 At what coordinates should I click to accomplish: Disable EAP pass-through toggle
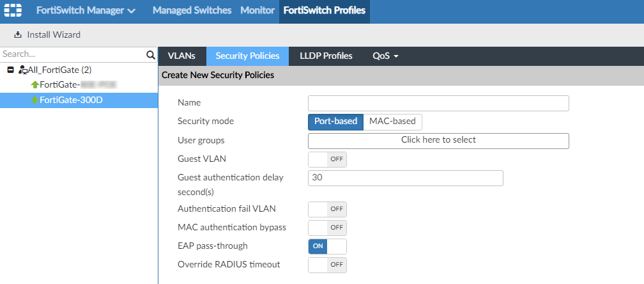coord(327,246)
